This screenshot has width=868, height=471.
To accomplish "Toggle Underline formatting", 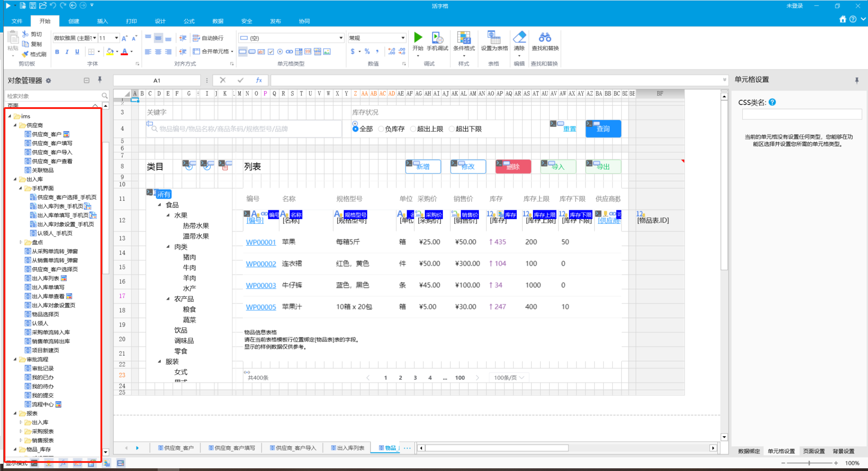I will click(x=77, y=52).
